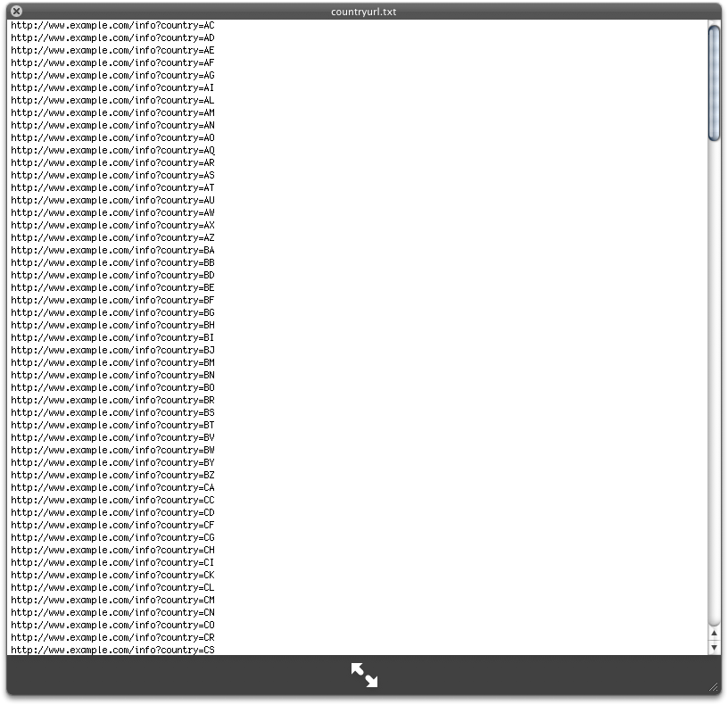Image resolution: width=728 pixels, height=705 pixels.
Task: Click the scrollbar down arrow
Action: tap(714, 647)
